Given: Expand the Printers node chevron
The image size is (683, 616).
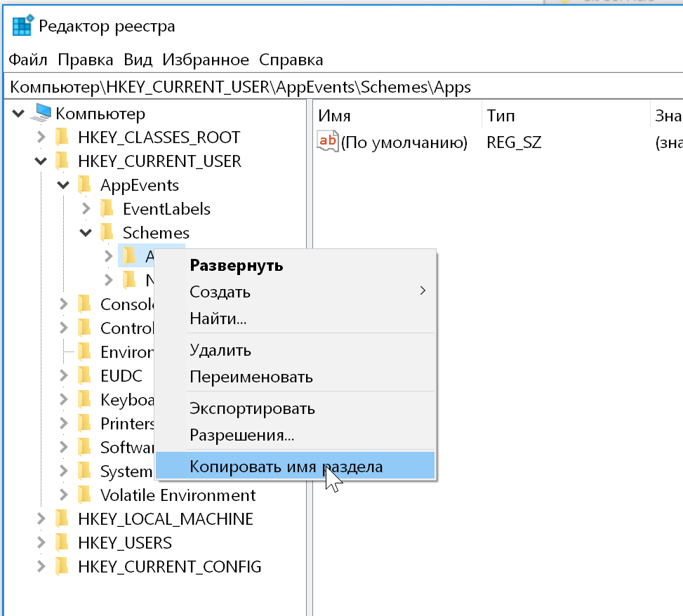Looking at the screenshot, I should pyautogui.click(x=64, y=423).
